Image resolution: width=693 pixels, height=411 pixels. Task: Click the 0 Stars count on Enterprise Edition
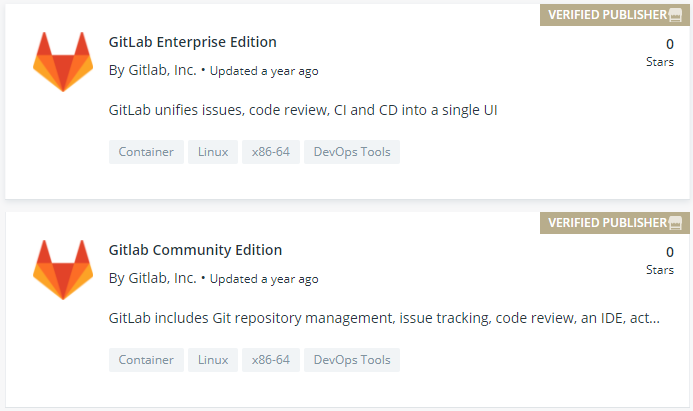tap(660, 53)
